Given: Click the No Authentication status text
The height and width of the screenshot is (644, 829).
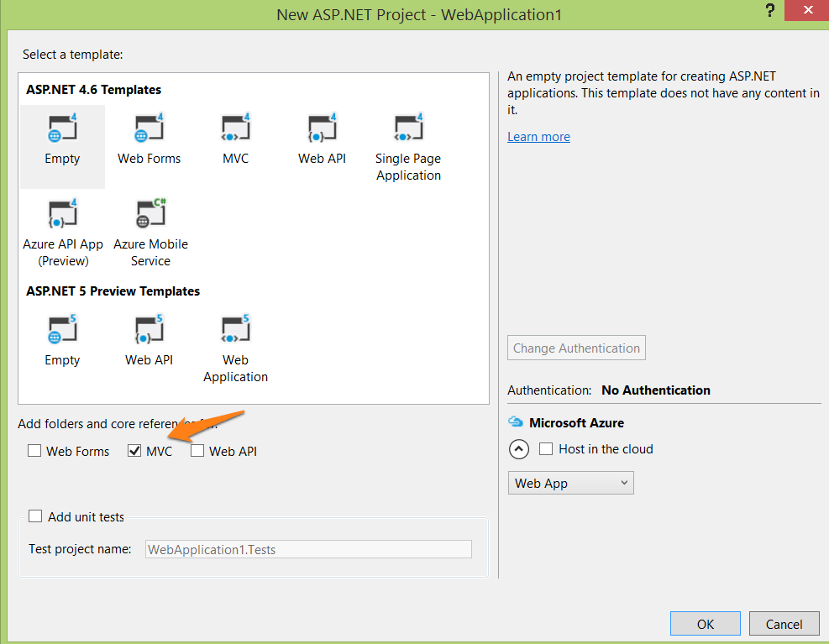Looking at the screenshot, I should (656, 390).
